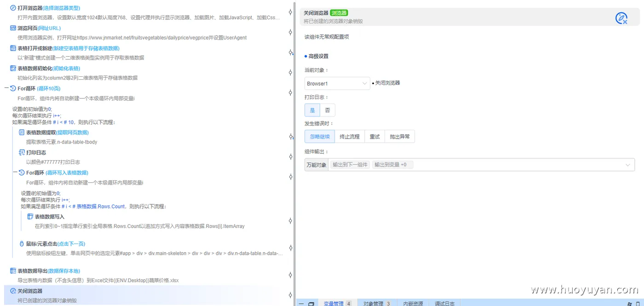The height and width of the screenshot is (306, 644).
Task: Click the text 该组件无常规配置项
Action: [327, 37]
